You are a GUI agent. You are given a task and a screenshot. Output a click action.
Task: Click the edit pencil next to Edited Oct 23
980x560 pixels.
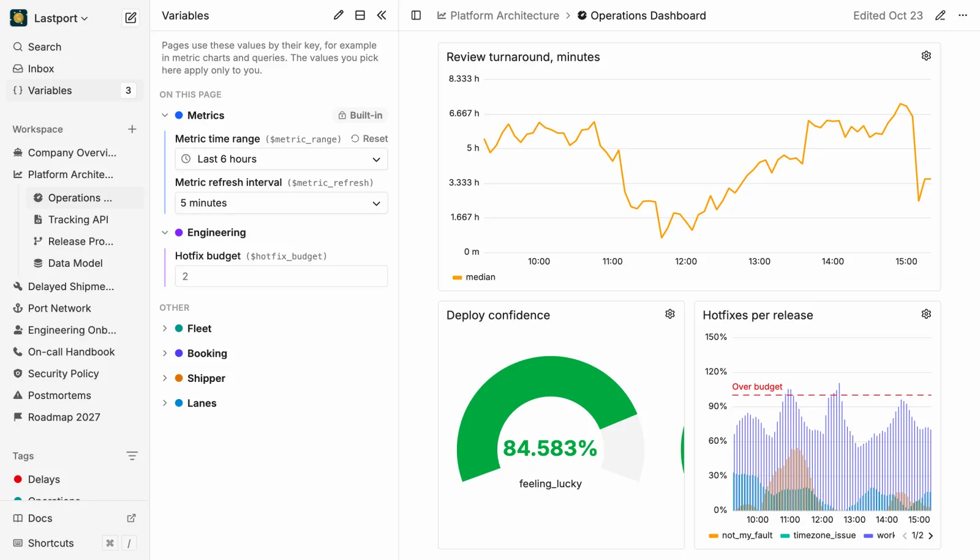tap(940, 15)
